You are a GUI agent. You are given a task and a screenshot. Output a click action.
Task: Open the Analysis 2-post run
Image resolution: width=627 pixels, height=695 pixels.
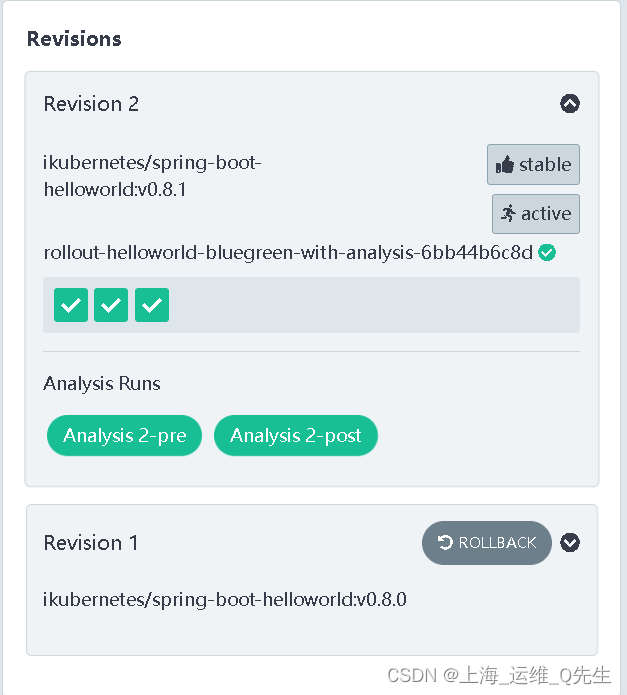[296, 435]
